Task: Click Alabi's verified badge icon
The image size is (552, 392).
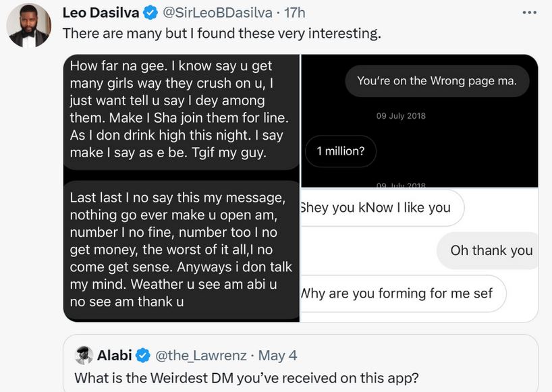Action: point(143,355)
